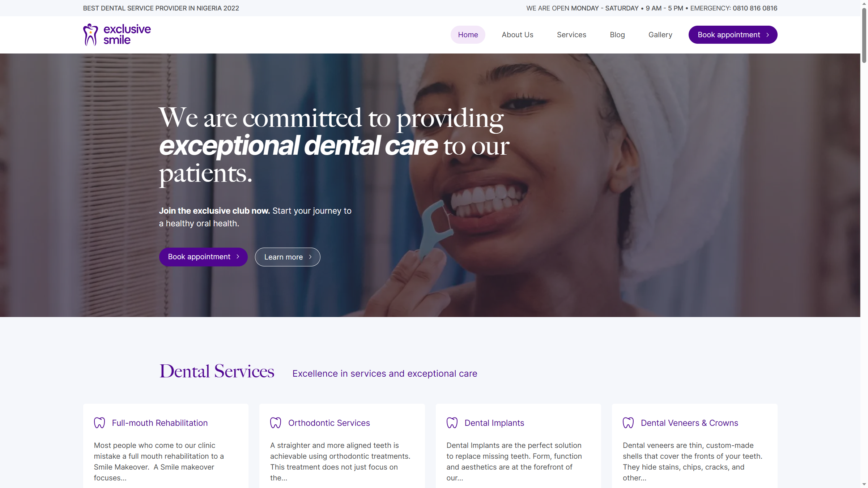Click the Learn more button text
This screenshot has height=488, width=868.
pyautogui.click(x=284, y=257)
